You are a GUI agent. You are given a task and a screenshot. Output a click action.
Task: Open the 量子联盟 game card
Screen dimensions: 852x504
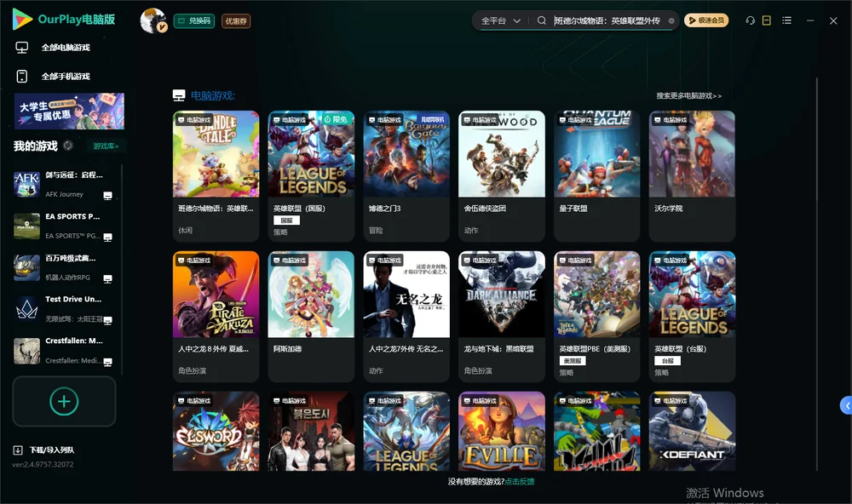coord(596,176)
